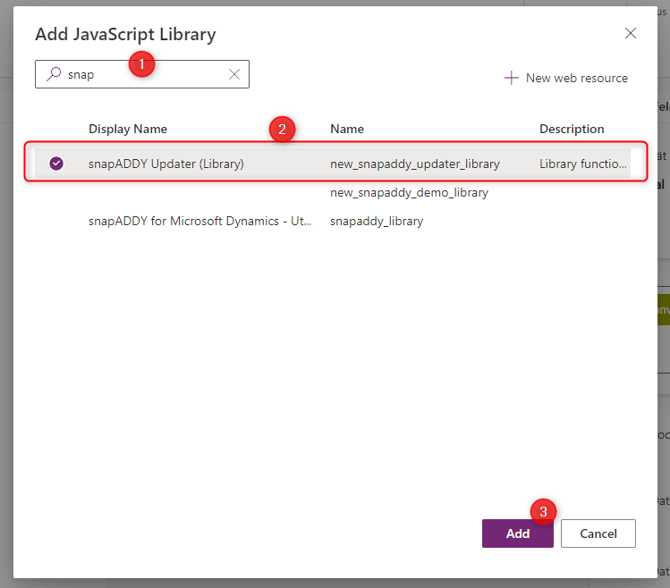Image resolution: width=670 pixels, height=588 pixels.
Task: Sort by the Description column header
Action: (572, 129)
